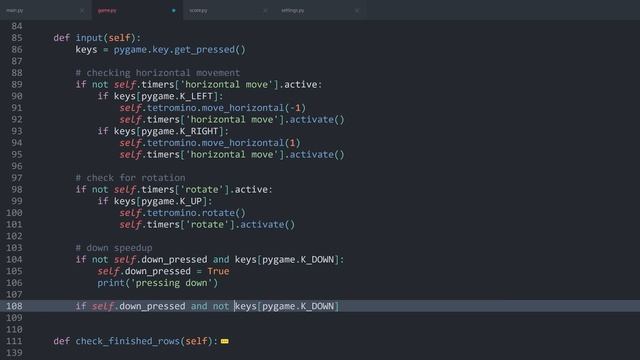Viewport: 640px width, 360px height.
Task: Click line number 108 in the gutter
Action: [x=14, y=306]
